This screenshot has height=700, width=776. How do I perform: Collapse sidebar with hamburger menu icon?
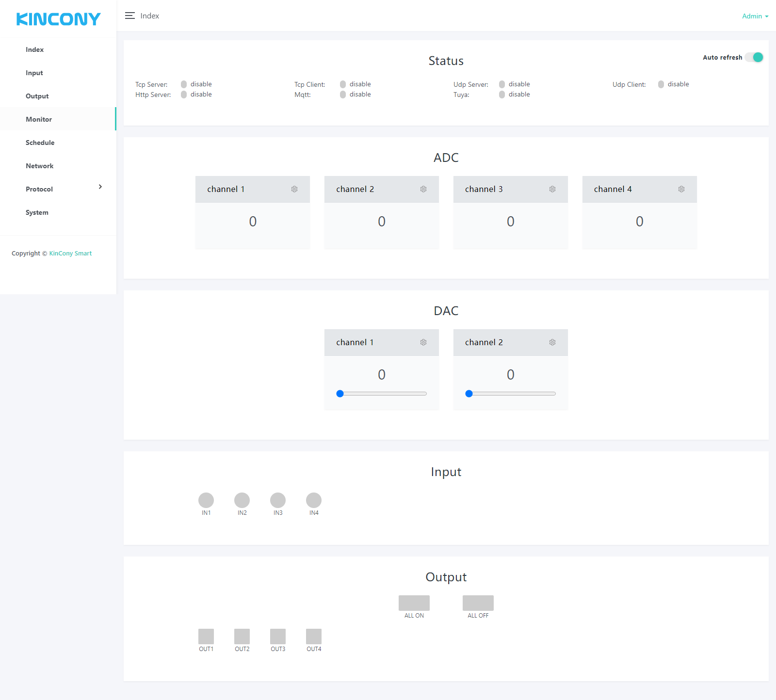tap(129, 16)
